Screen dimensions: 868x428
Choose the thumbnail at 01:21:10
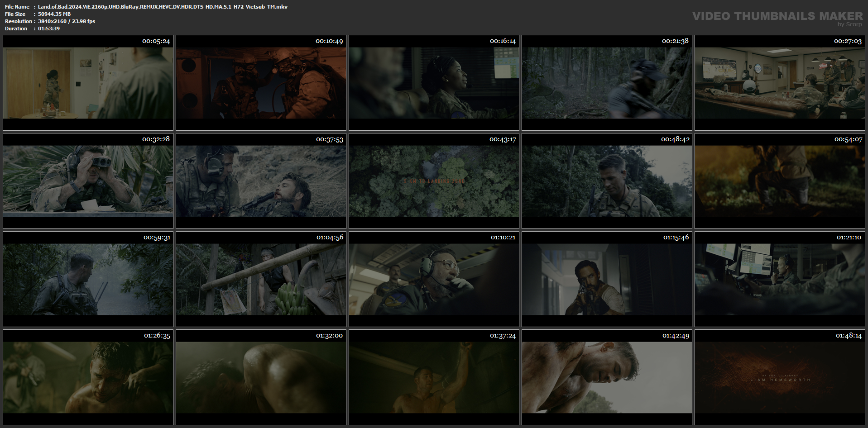coord(780,279)
